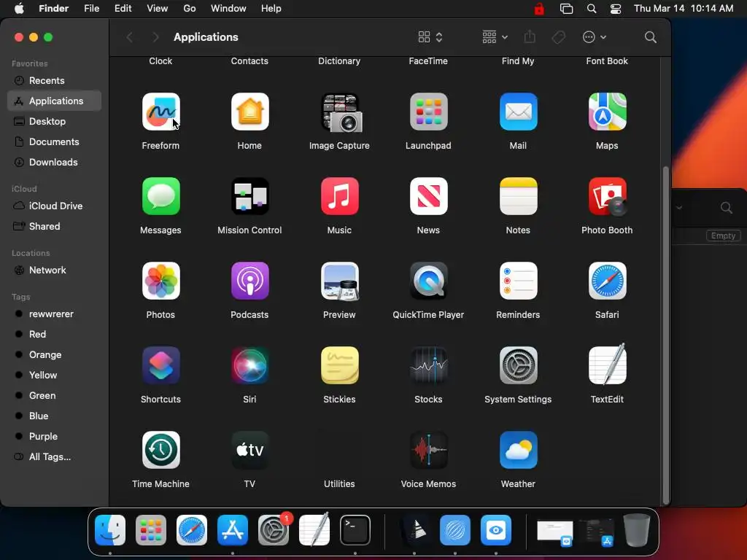Open App Store from the Dock
Image resolution: width=747 pixels, height=560 pixels.
pyautogui.click(x=233, y=530)
